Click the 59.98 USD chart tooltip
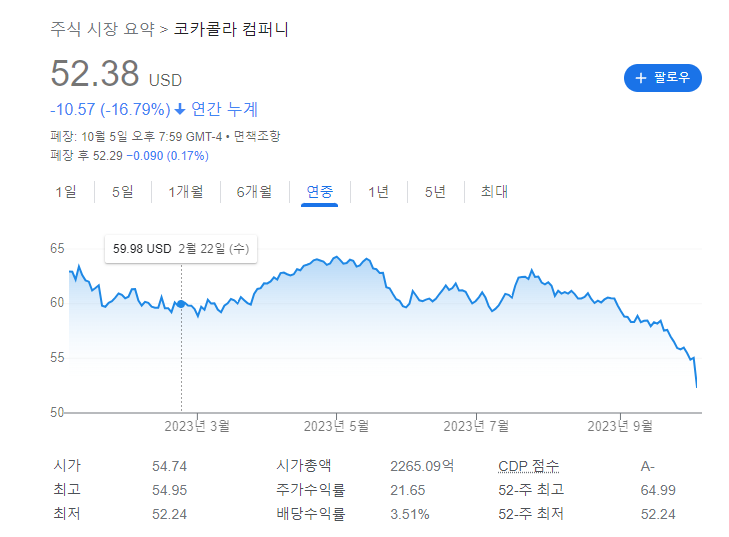Image resolution: width=729 pixels, height=537 pixels. click(181, 249)
